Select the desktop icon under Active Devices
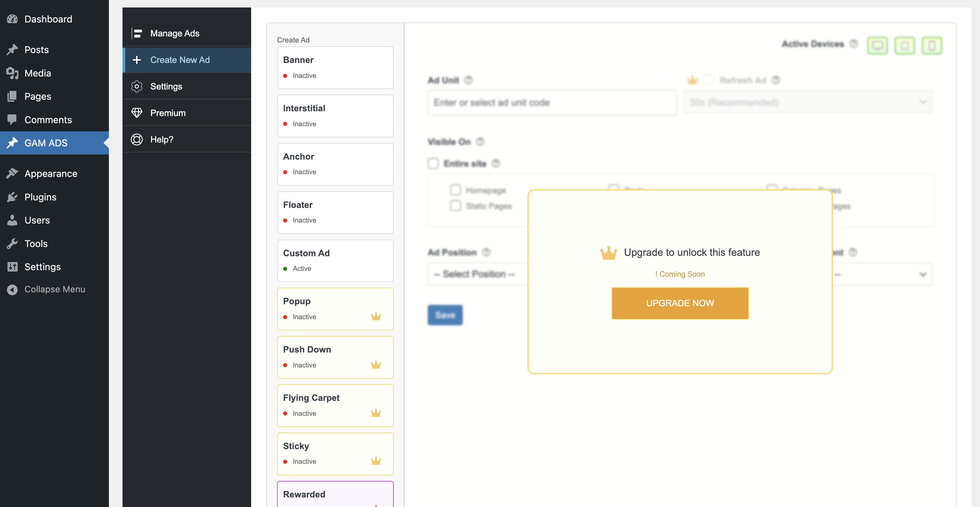 tap(877, 45)
